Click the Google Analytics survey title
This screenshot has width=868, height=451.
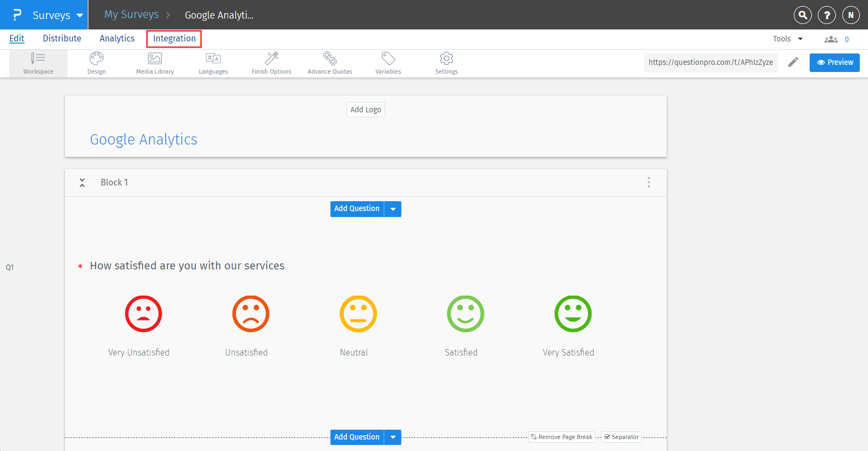[x=143, y=140]
